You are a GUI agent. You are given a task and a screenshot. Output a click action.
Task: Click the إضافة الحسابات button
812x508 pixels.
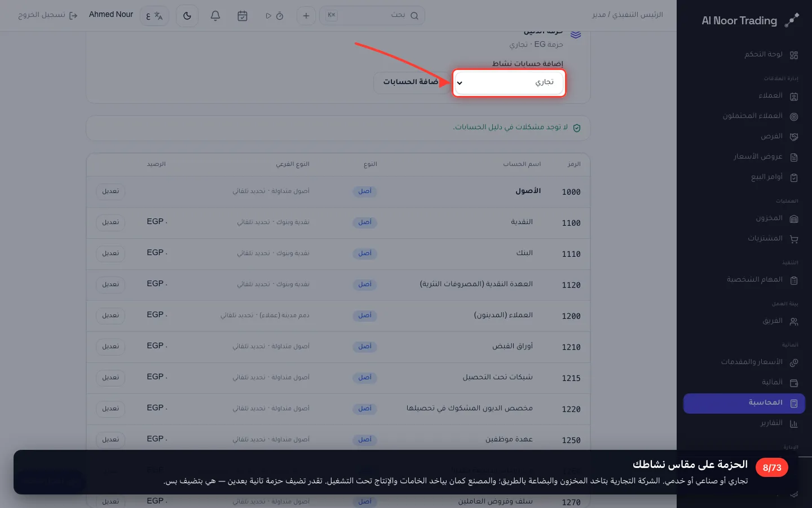click(x=411, y=82)
